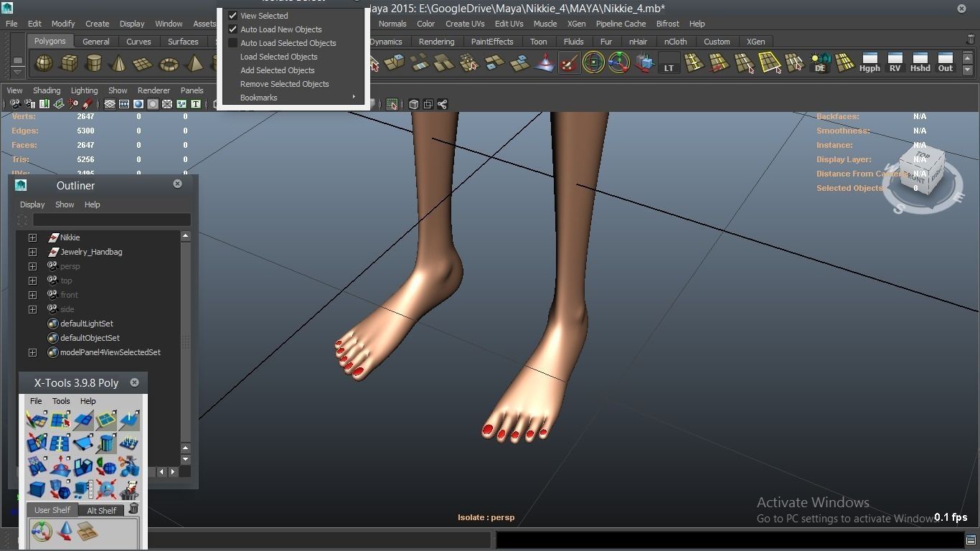Toggle the grid display icon in panel toolbar
980x551 pixels.
[x=110, y=104]
